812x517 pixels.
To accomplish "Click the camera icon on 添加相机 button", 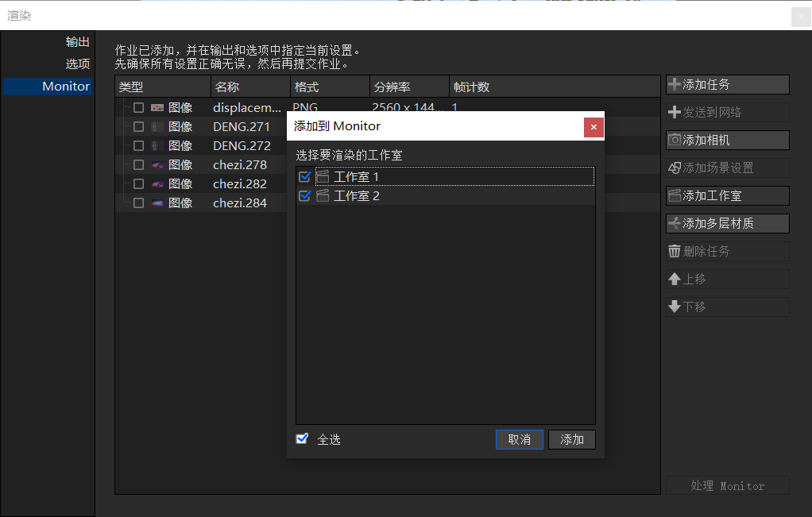I will click(676, 140).
